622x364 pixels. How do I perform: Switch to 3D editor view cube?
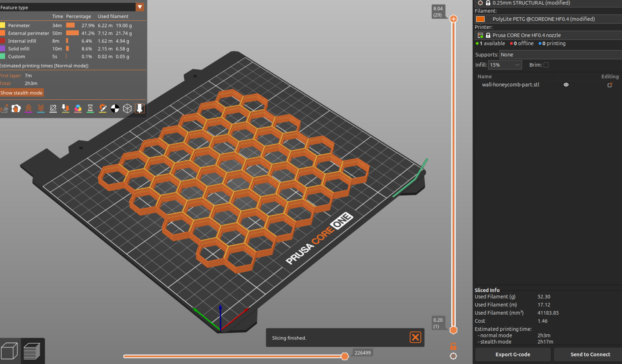click(9, 351)
